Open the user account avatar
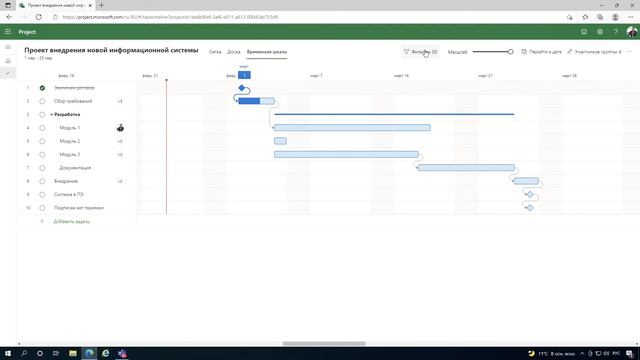This screenshot has width=640, height=360. (x=631, y=32)
